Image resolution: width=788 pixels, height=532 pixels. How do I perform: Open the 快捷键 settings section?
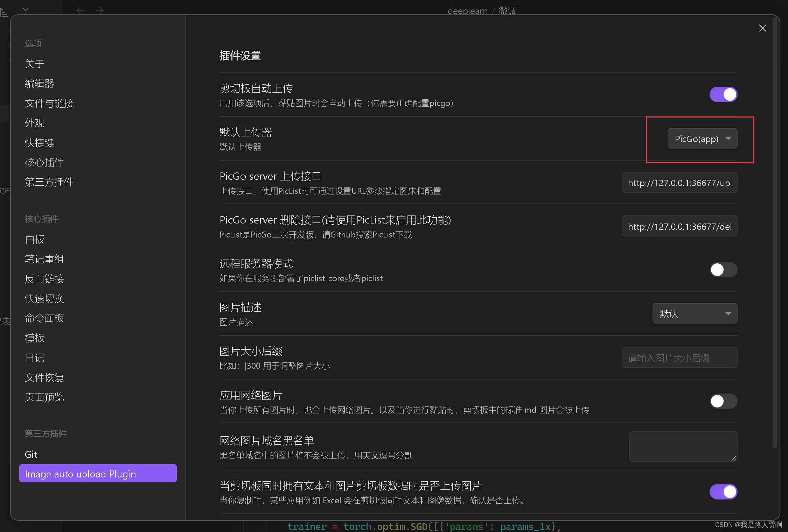(40, 143)
